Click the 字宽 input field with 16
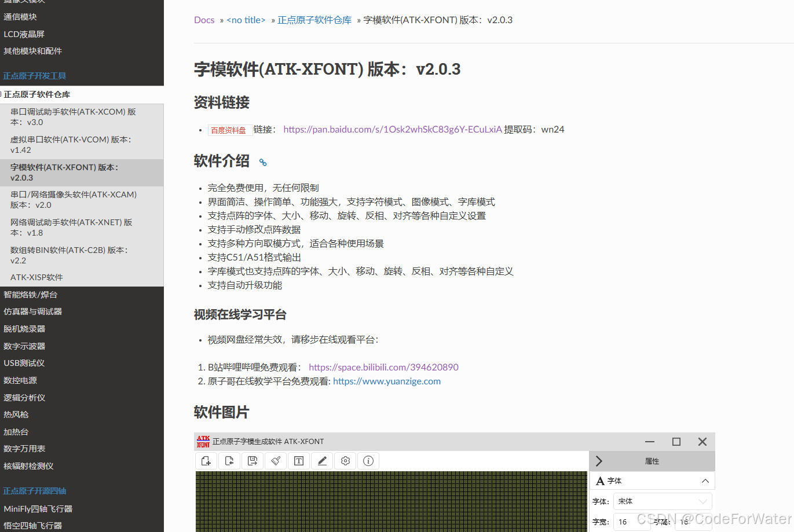Viewport: 794px width, 532px height. click(x=631, y=522)
